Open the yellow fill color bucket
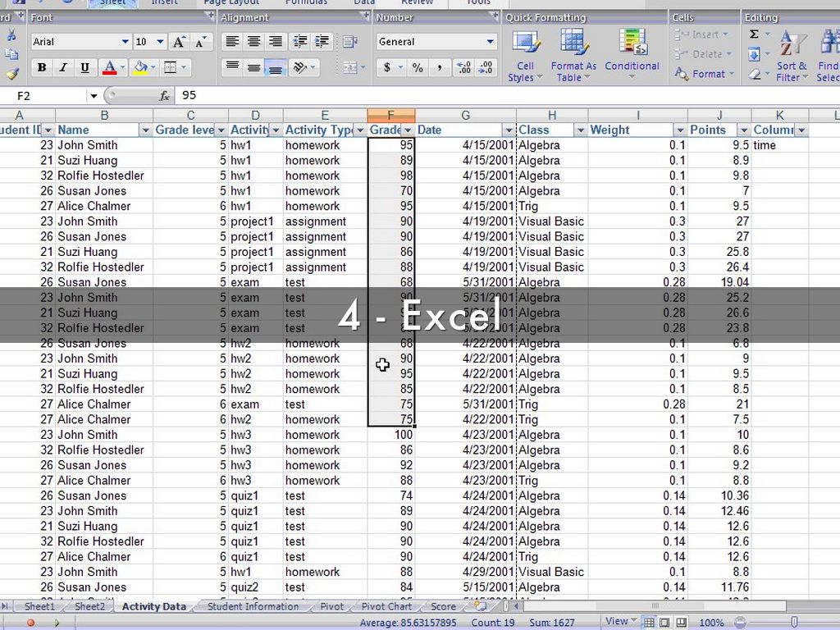This screenshot has height=630, width=840. click(140, 68)
